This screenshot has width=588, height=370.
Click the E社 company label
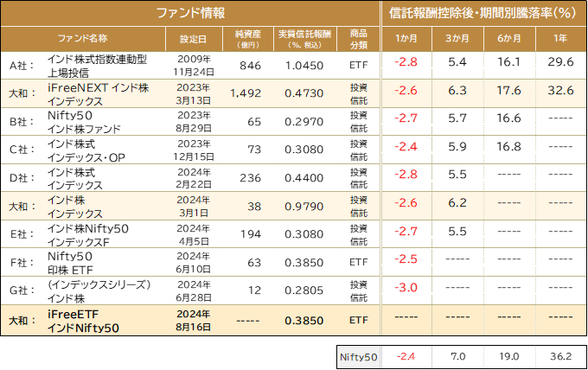22,234
